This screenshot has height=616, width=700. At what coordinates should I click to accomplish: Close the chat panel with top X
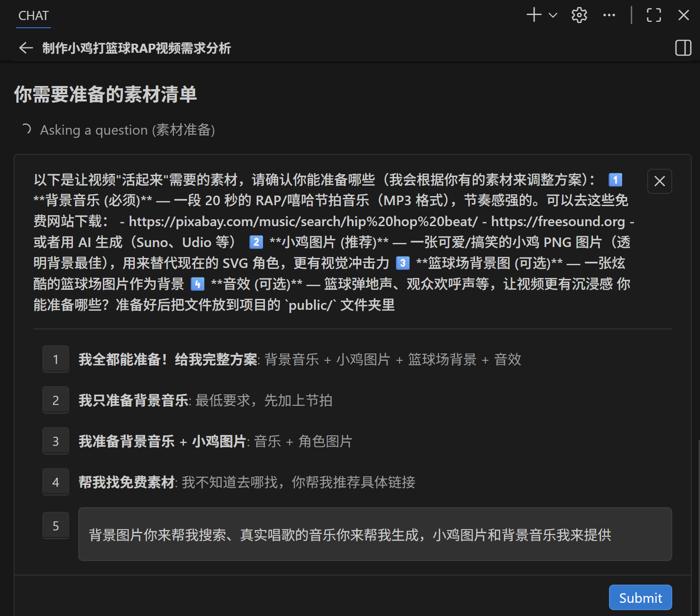[683, 15]
